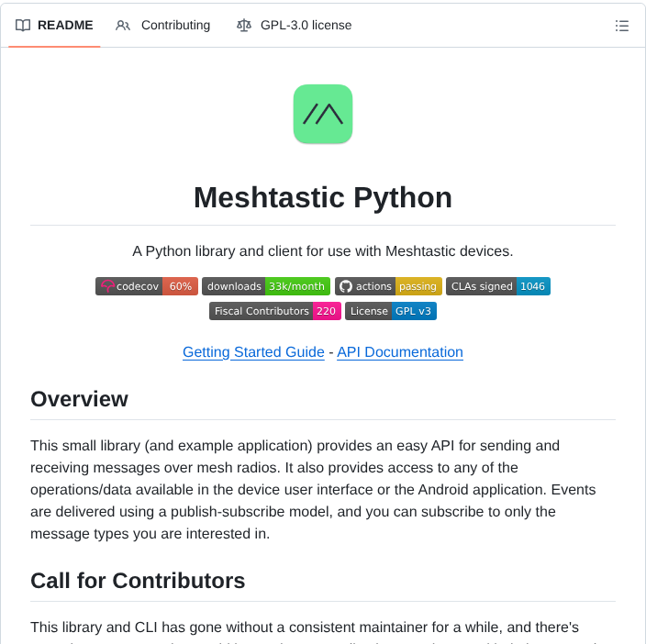This screenshot has width=646, height=644.
Task: Click the license scales icon
Action: [x=244, y=26]
